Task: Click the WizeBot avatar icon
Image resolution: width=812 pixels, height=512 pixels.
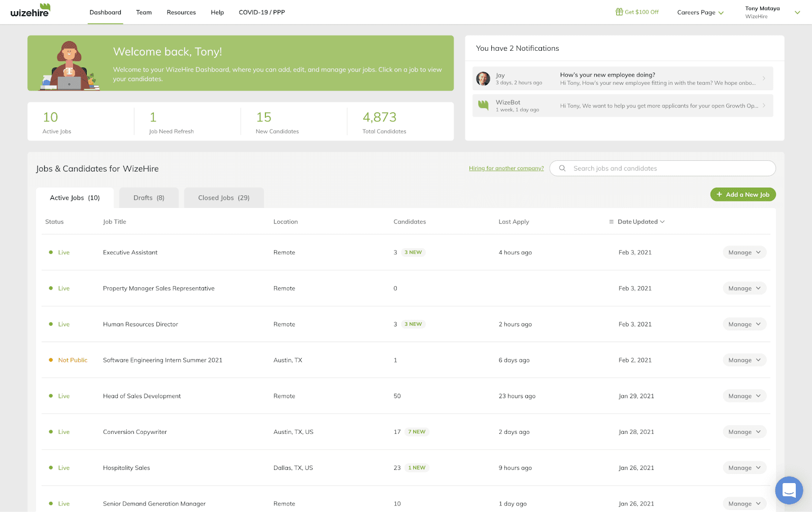Action: click(x=483, y=105)
